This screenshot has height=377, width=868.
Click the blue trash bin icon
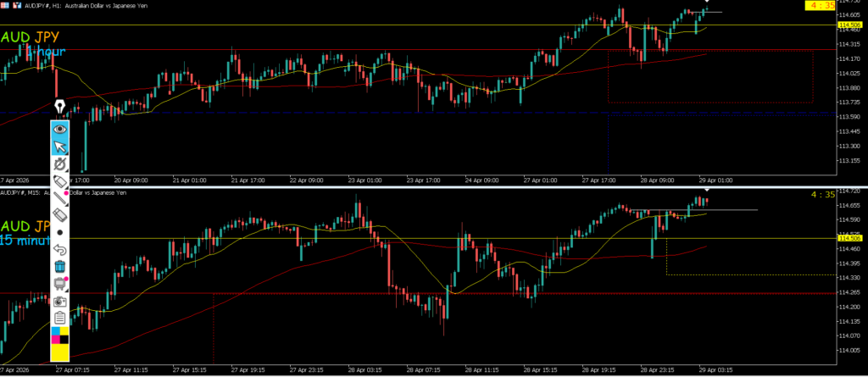(60, 267)
